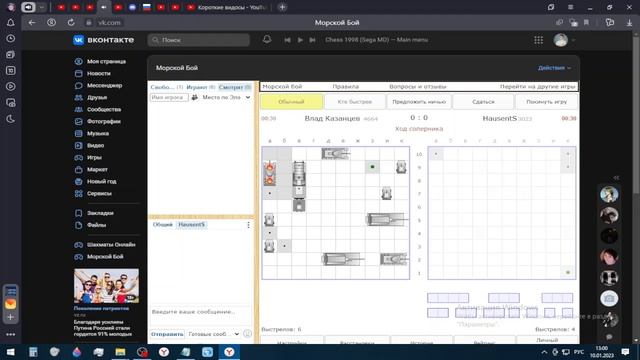This screenshot has width=640, height=360.
Task: Open a new browser tab
Action: 282,7
